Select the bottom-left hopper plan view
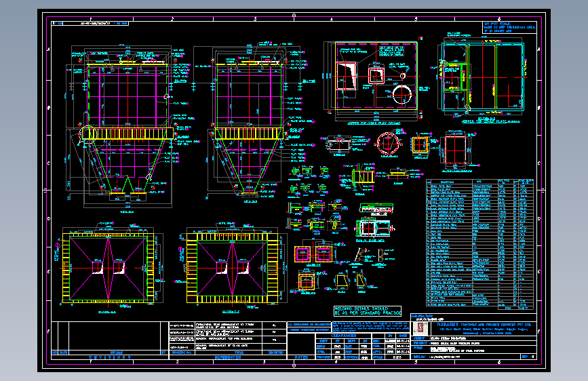Viewport: 588px width, 381px height. (x=109, y=268)
